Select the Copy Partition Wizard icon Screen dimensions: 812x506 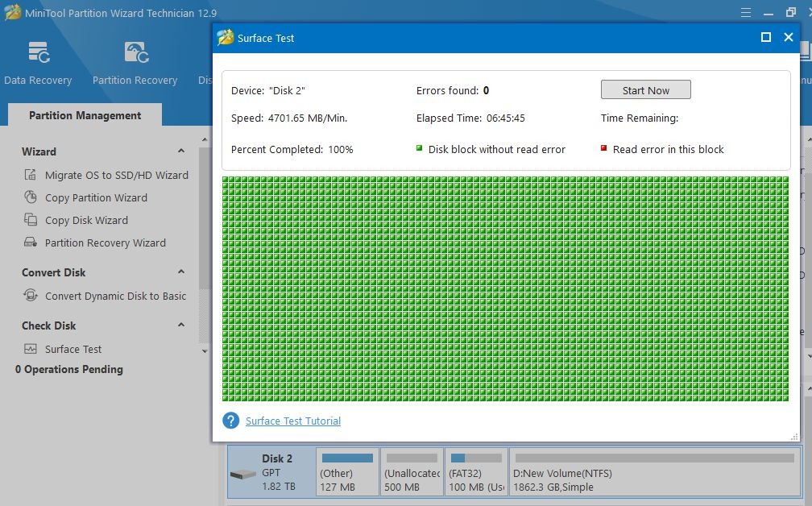[31, 197]
